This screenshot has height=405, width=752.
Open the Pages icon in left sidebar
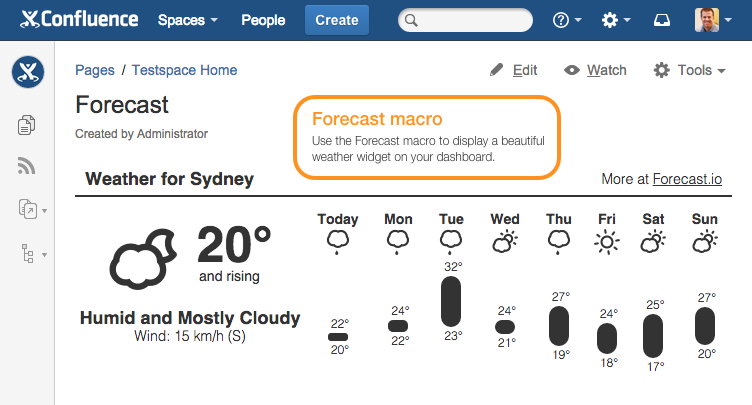click(x=27, y=125)
